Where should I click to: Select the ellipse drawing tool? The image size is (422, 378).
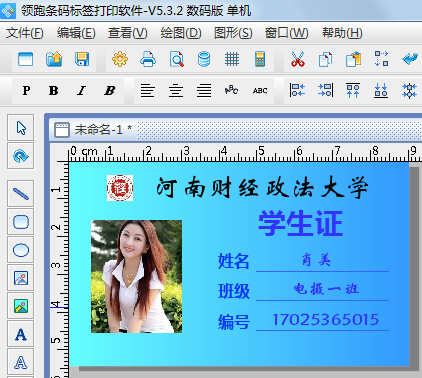tap(21, 250)
